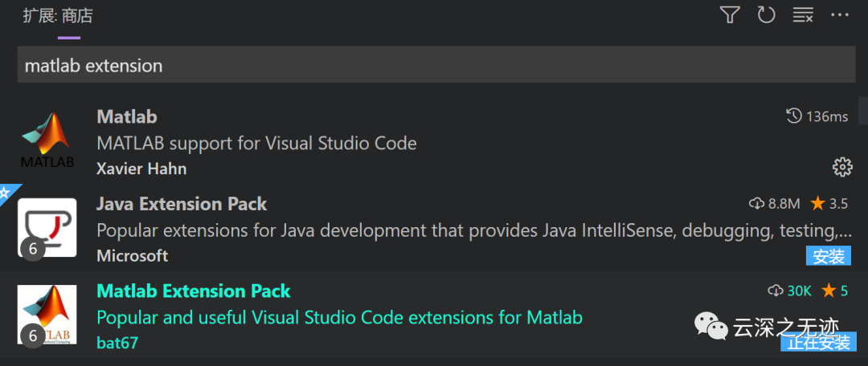
Task: Click the 5 star rating of Matlab Extension Pack
Action: [835, 291]
